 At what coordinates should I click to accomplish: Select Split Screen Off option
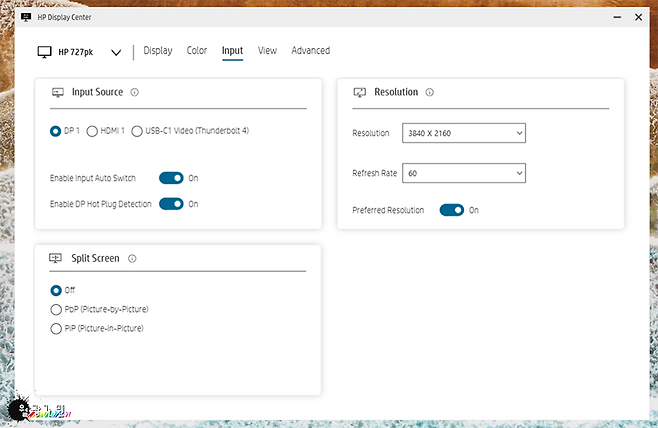coord(56,290)
